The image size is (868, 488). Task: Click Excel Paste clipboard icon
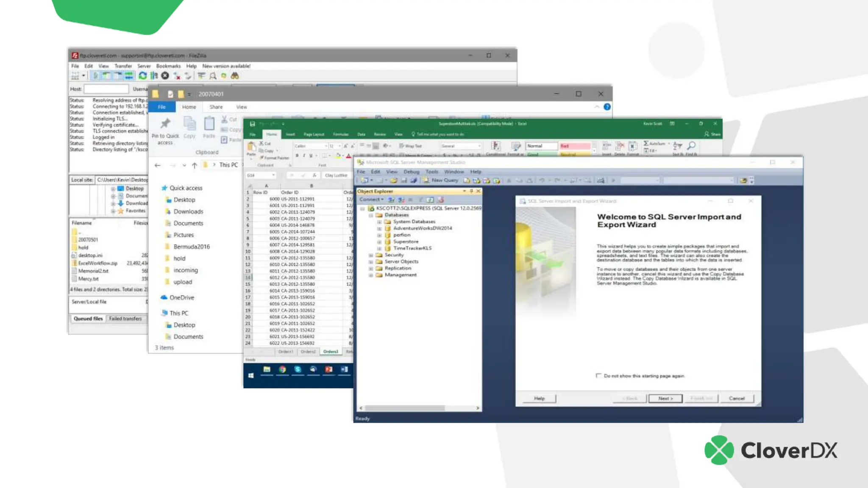point(251,147)
